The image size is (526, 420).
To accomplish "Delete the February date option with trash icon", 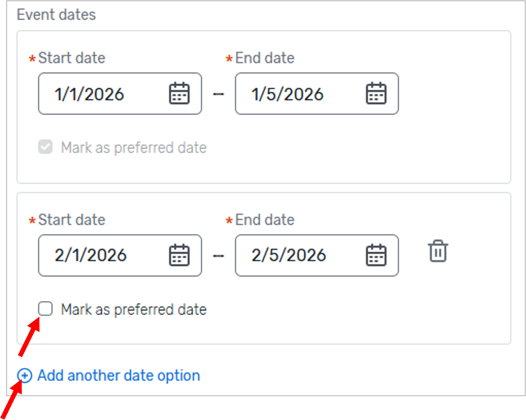I will coord(438,251).
